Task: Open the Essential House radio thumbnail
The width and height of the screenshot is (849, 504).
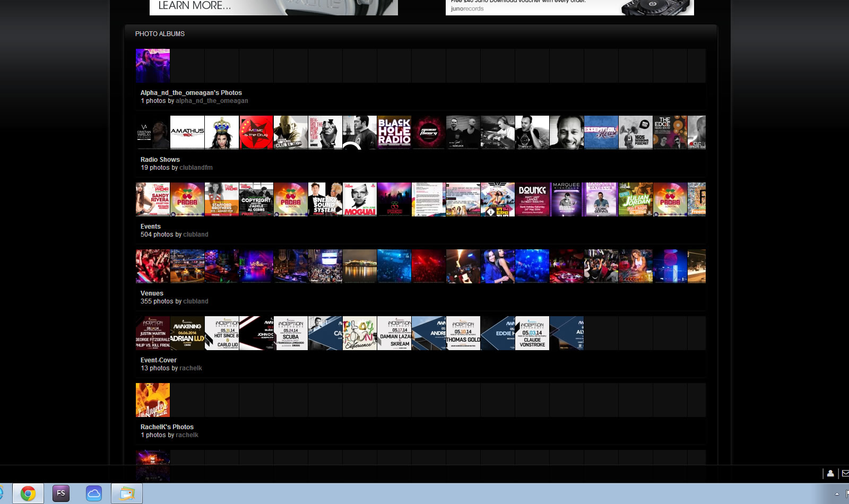Action: pyautogui.click(x=601, y=133)
